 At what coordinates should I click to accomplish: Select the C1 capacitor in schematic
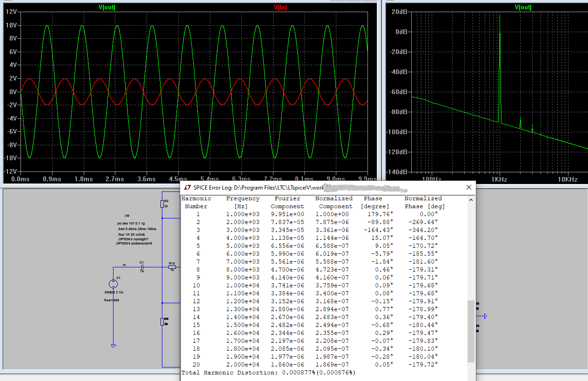coord(142,267)
